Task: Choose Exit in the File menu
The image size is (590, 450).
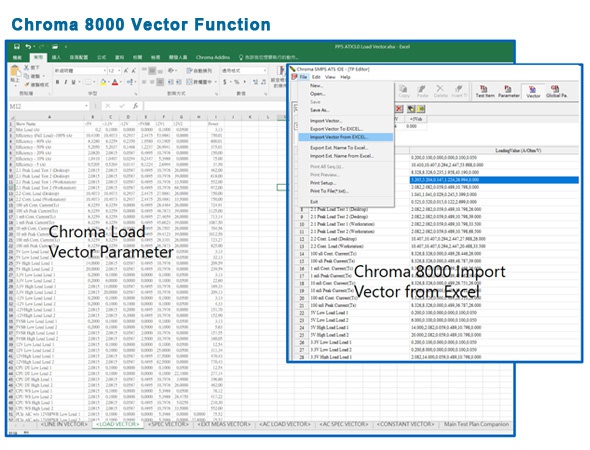Action: click(x=314, y=202)
